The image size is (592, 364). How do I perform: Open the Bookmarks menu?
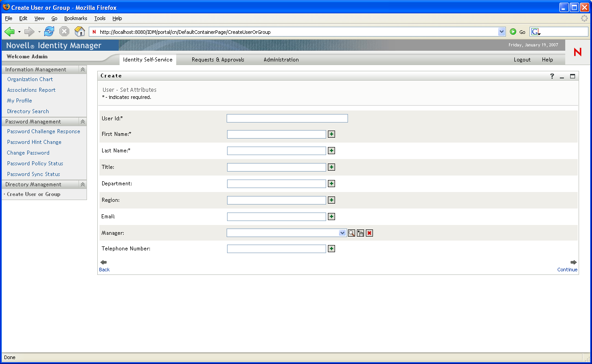[75, 18]
